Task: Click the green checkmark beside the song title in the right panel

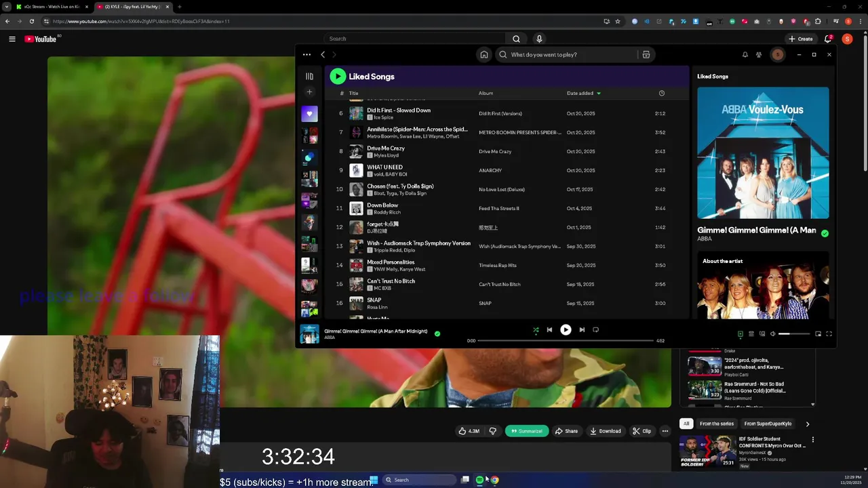Action: pyautogui.click(x=825, y=233)
